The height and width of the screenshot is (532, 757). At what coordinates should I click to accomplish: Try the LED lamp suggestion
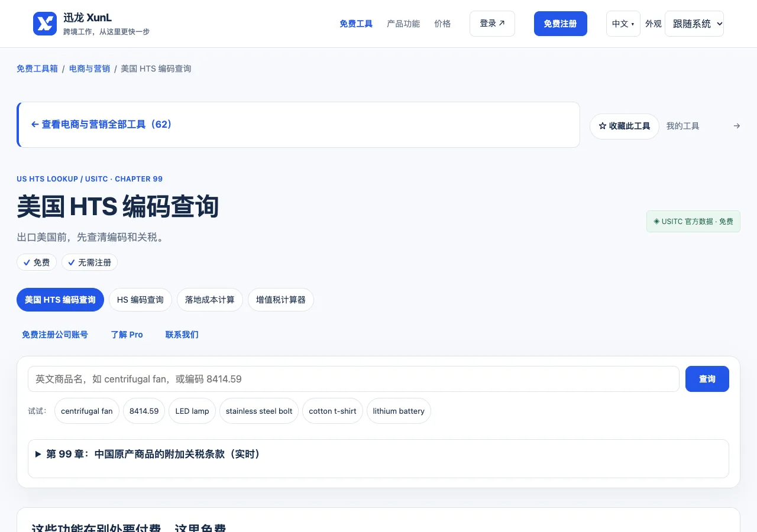(192, 411)
